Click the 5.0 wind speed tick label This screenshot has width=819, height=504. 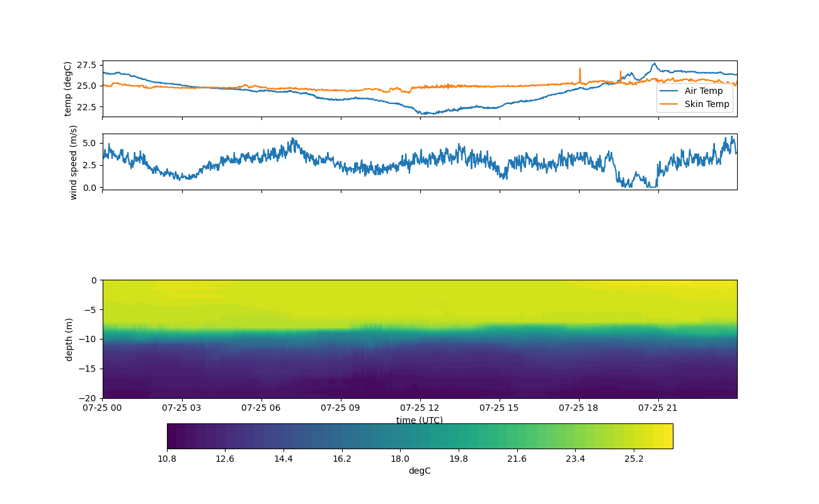pos(90,143)
